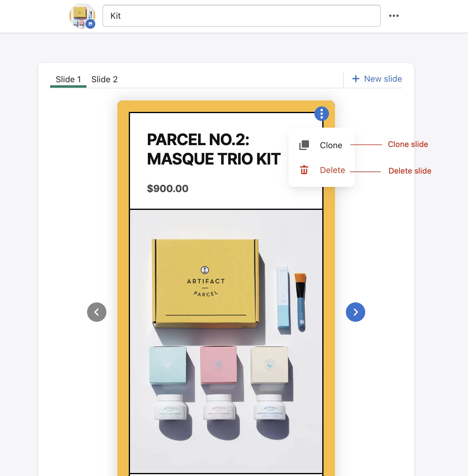The image size is (468, 476).
Task: Click the plus icon beside New slide
Action: tap(356, 79)
